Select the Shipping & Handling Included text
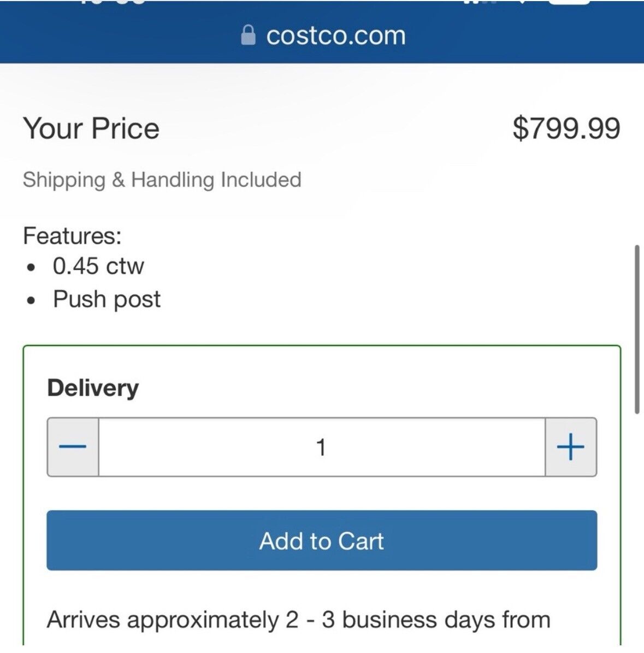 point(162,180)
